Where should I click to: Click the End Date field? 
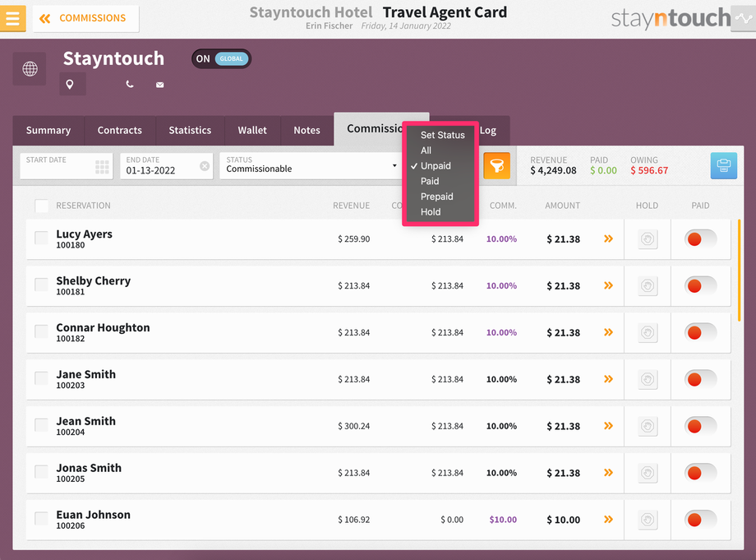coord(166,166)
